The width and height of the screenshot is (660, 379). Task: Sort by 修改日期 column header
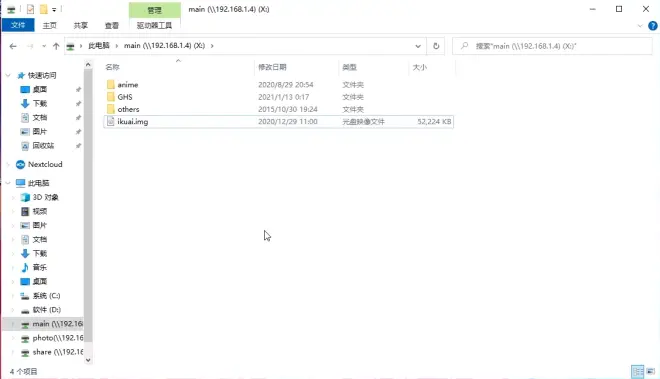pos(272,67)
